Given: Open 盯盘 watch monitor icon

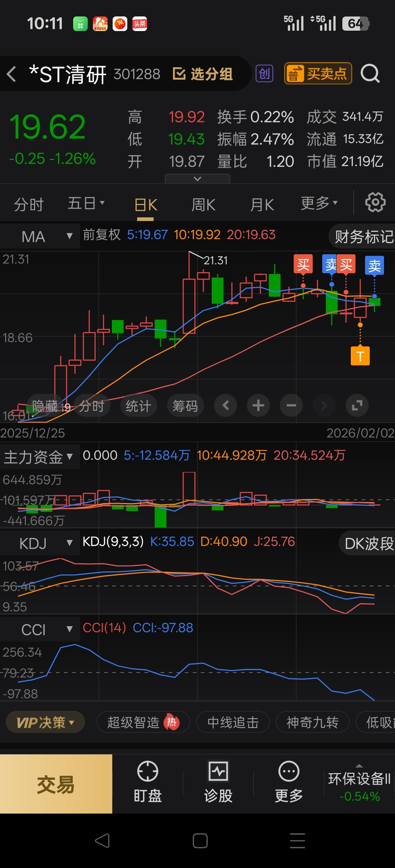Looking at the screenshot, I should tap(148, 781).
